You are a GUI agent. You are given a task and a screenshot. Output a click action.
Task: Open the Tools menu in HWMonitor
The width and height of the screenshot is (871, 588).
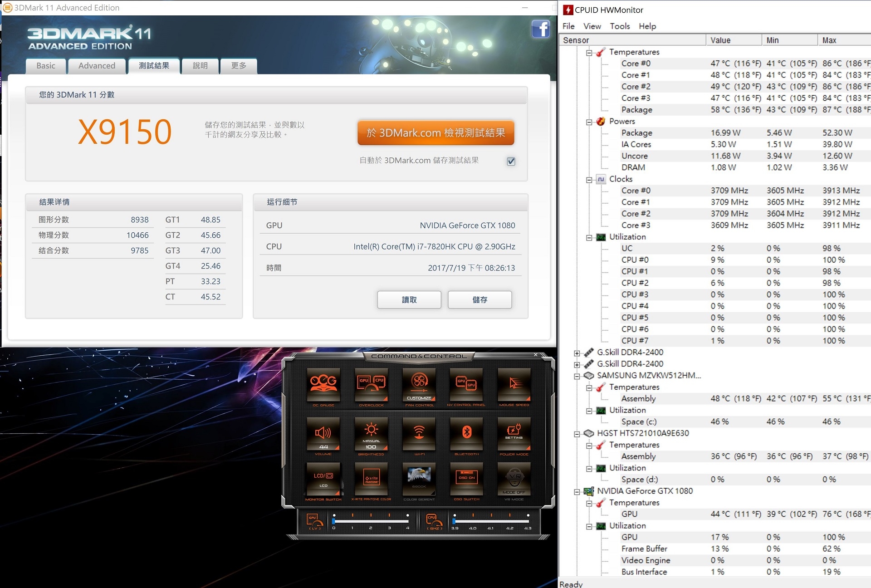tap(620, 26)
